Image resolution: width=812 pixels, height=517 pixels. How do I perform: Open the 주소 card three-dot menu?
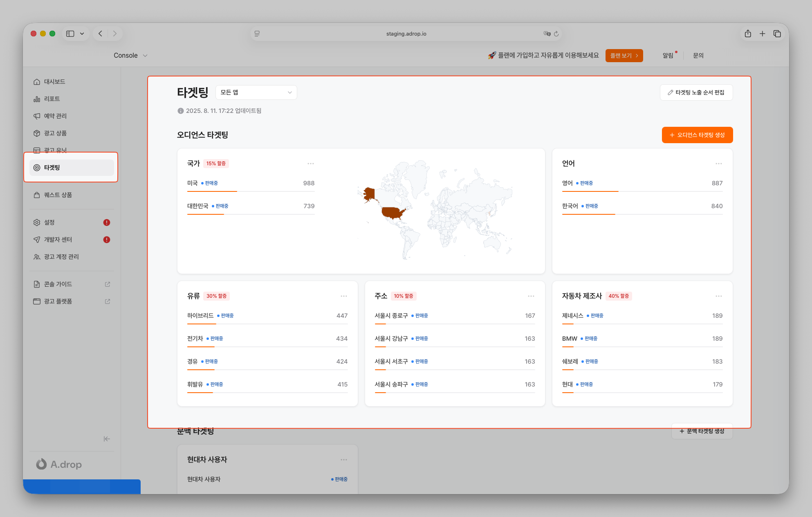(x=531, y=296)
